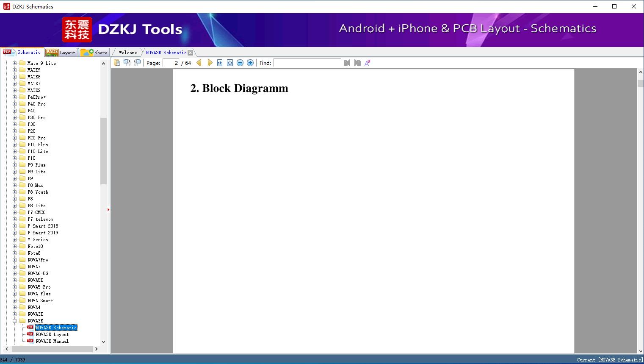Open the Welcome document tab

tap(128, 53)
